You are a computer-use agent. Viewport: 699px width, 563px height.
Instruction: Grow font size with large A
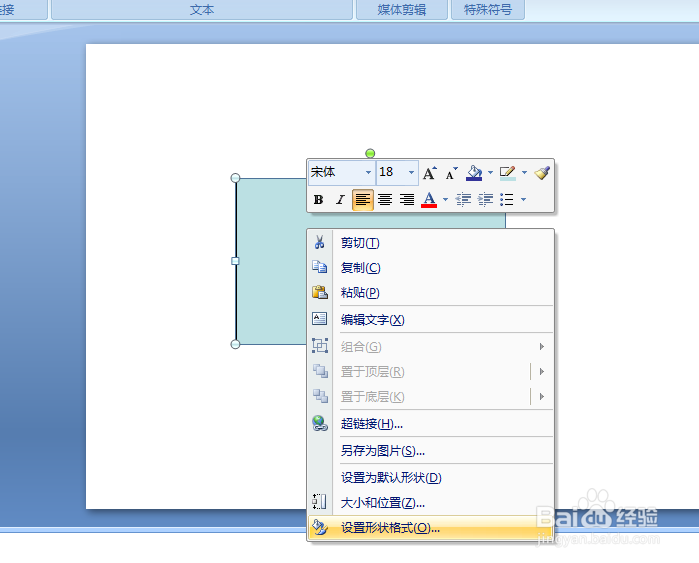click(x=430, y=173)
